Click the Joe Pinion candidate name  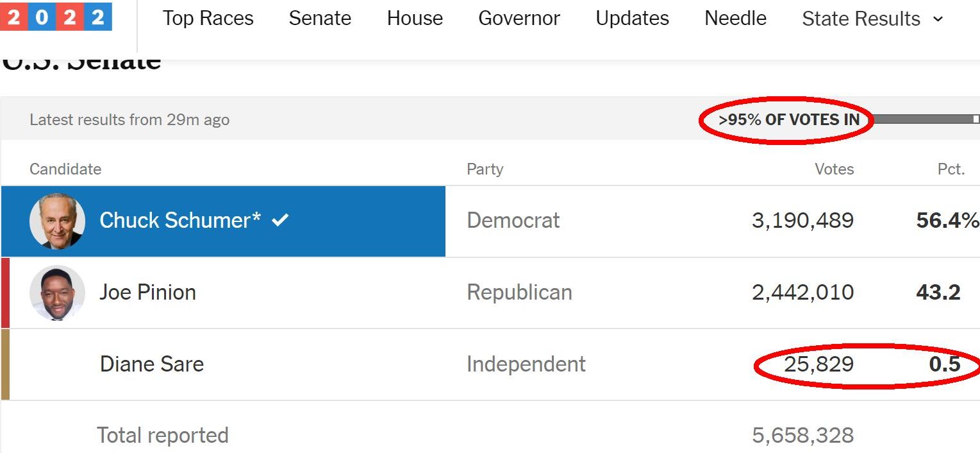(147, 293)
